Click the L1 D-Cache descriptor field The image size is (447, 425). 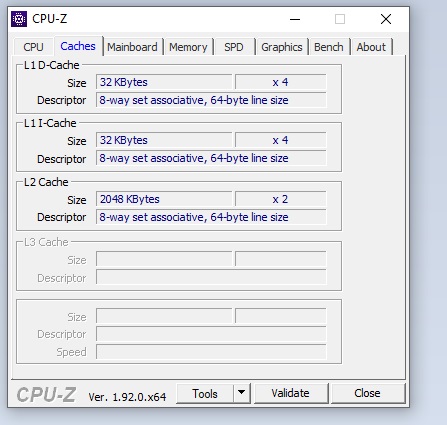coord(211,100)
